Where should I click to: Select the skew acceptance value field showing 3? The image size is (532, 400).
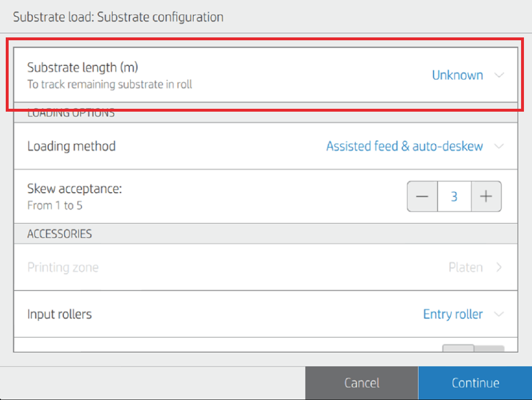[x=454, y=196]
